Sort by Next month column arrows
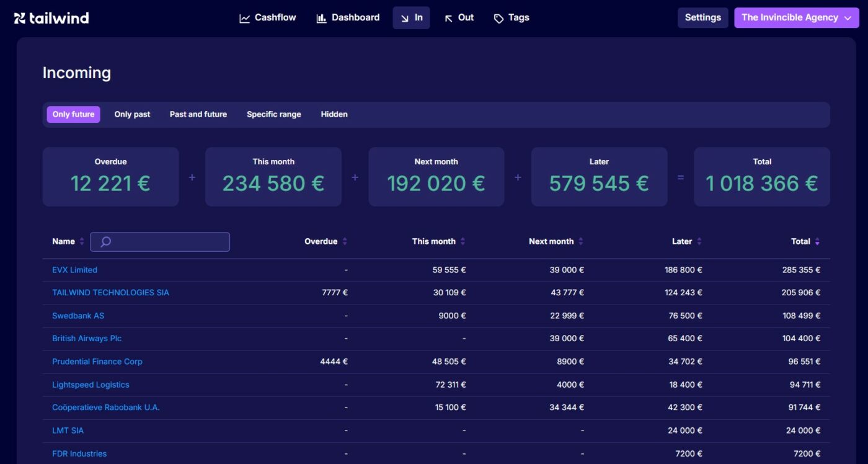This screenshot has height=464, width=868. pyautogui.click(x=581, y=242)
